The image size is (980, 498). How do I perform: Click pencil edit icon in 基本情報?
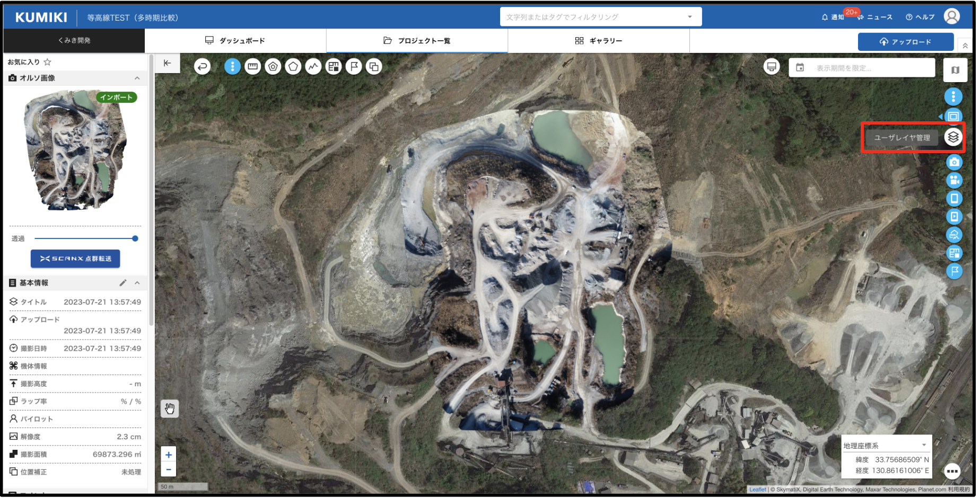123,283
